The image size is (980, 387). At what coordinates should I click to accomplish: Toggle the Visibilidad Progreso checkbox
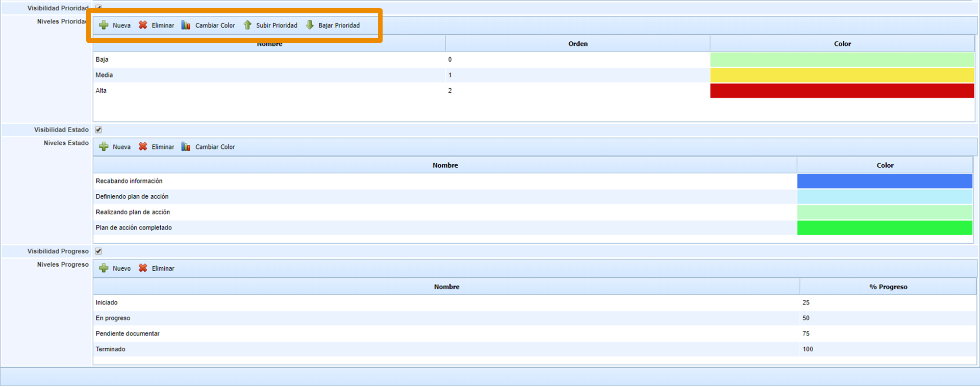(98, 251)
